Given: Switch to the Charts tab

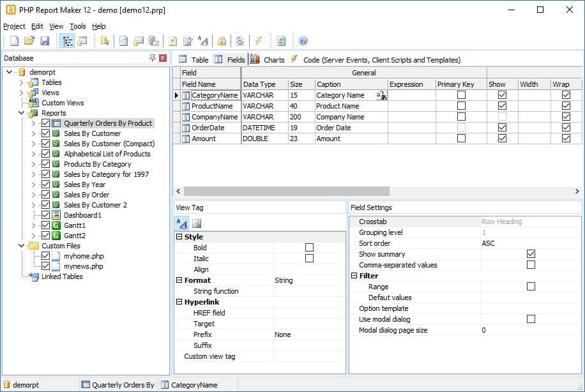Looking at the screenshot, I should click(x=268, y=59).
